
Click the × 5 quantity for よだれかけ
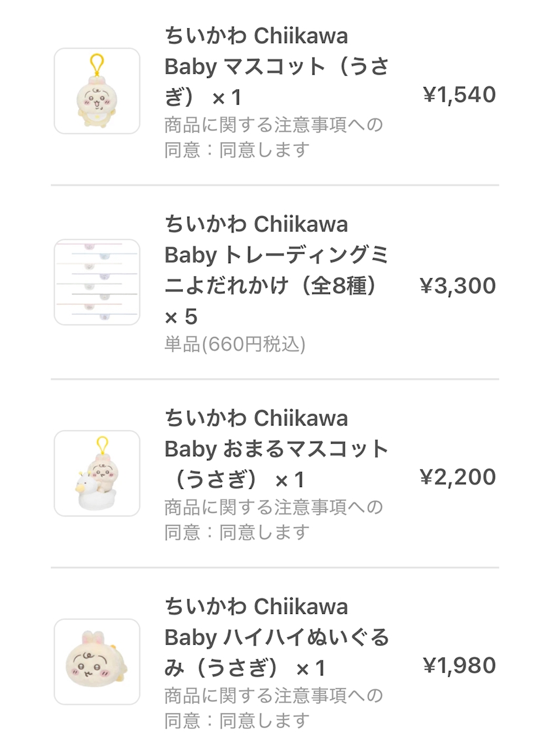181,317
